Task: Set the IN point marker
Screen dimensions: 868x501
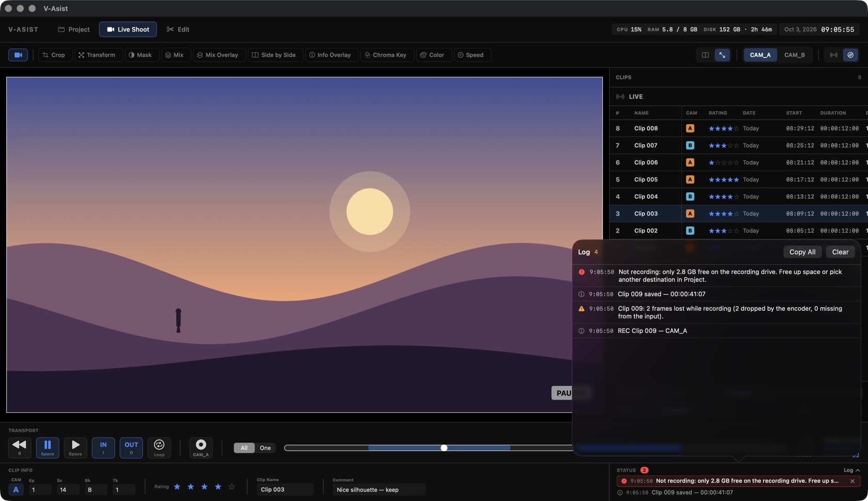Action: pyautogui.click(x=103, y=448)
